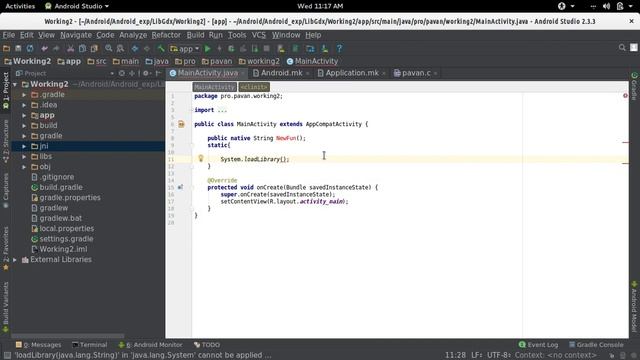Image resolution: width=640 pixels, height=360 pixels.
Task: Expand the libs folder
Action: click(24, 156)
